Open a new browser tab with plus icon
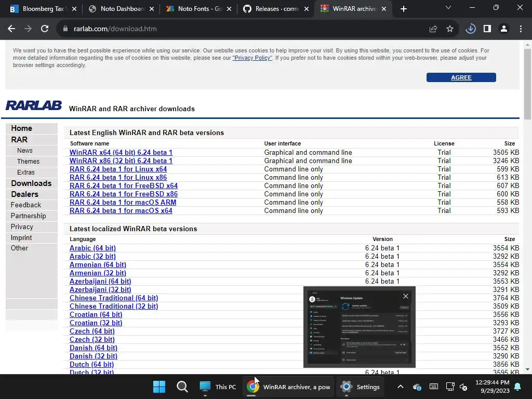The image size is (532, 399). pyautogui.click(x=403, y=9)
